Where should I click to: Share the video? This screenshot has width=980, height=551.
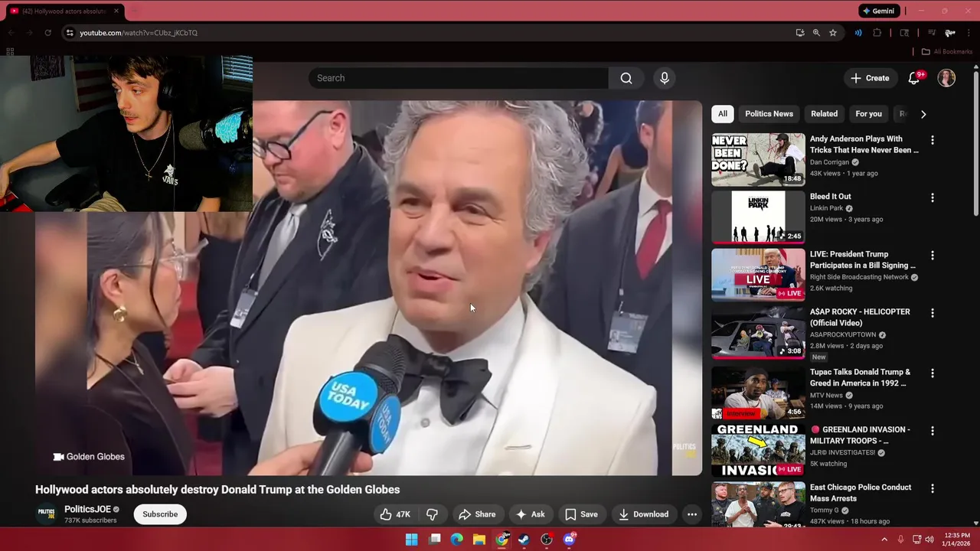(x=476, y=514)
